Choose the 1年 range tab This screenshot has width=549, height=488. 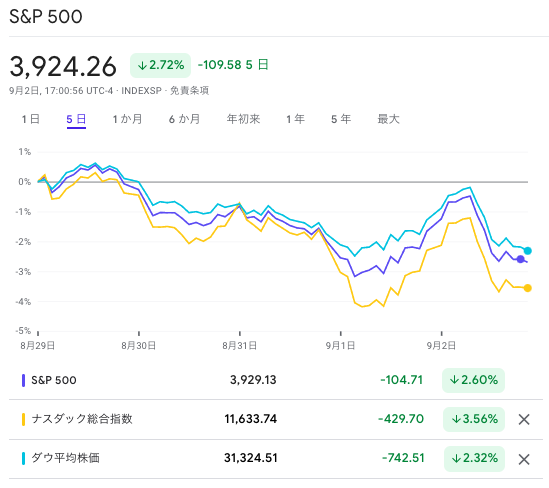pyautogui.click(x=295, y=119)
